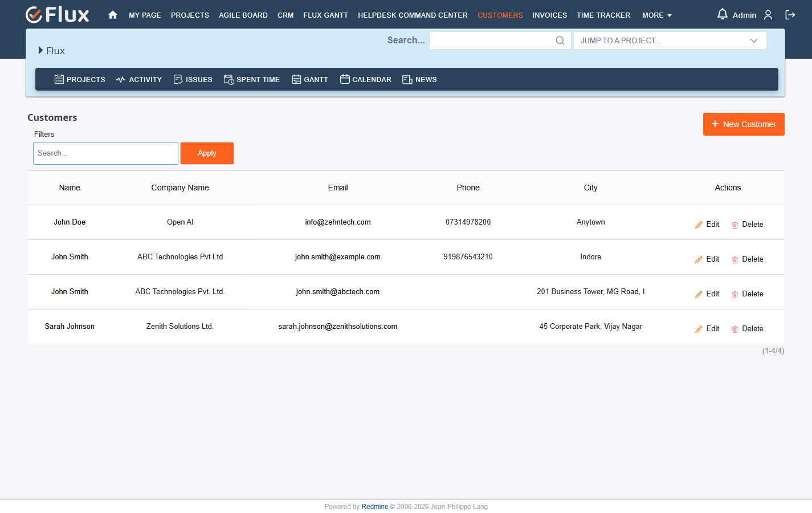The height and width of the screenshot is (513, 812).
Task: Click the Flux project title
Action: point(55,51)
